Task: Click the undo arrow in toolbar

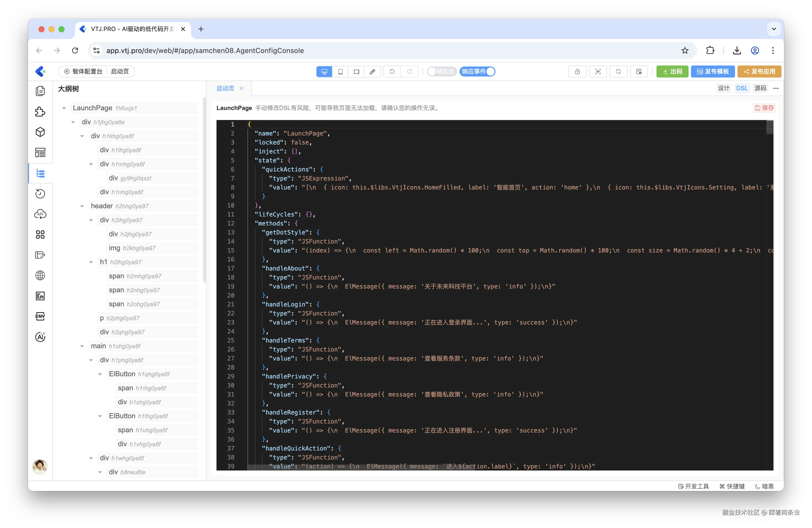Action: 392,72
